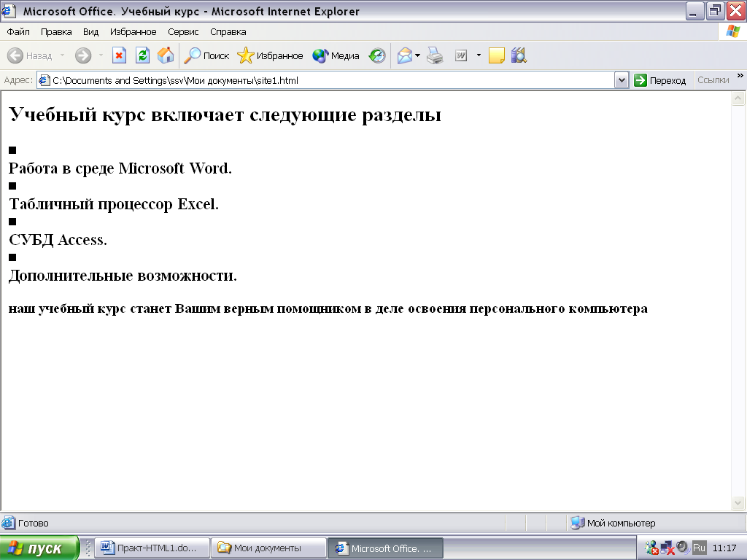747x560 pixels.
Task: Click the Ссылки links toolbar label
Action: (x=713, y=80)
